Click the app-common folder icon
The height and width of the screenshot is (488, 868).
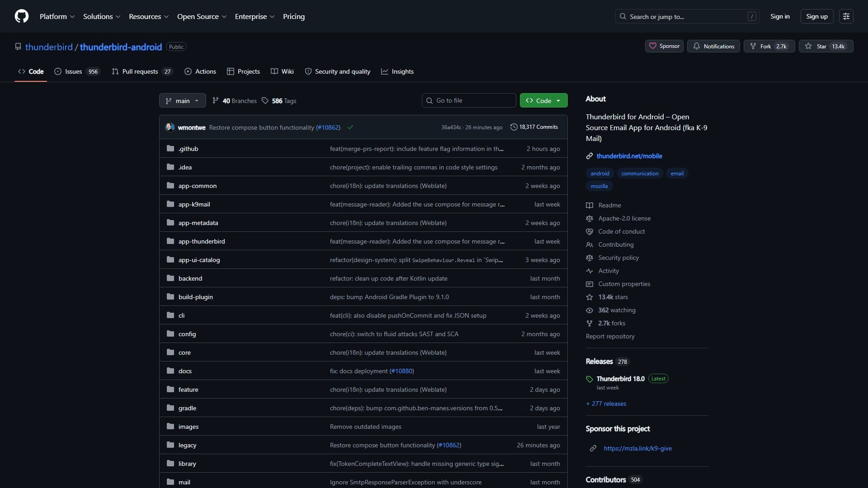[x=170, y=186]
